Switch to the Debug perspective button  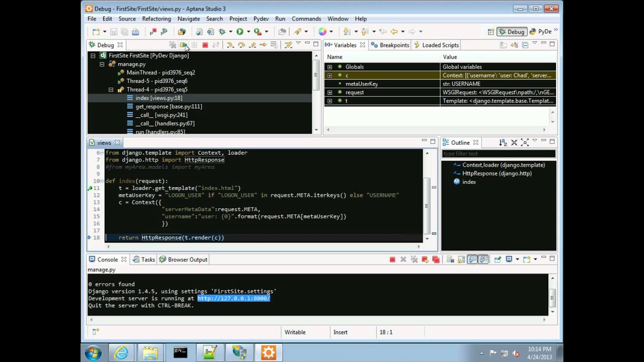point(511,32)
